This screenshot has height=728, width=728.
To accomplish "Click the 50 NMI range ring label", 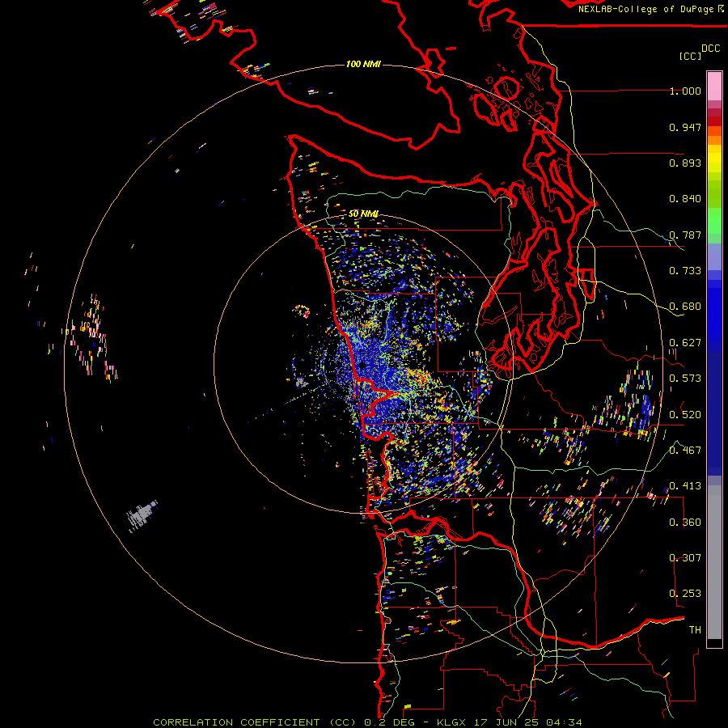I will (x=363, y=214).
